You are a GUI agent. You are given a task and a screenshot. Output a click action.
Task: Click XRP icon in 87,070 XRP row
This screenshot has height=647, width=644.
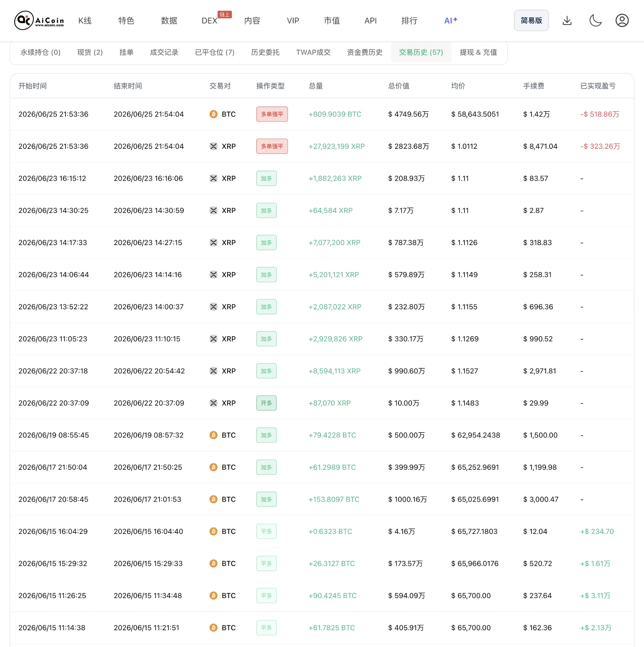(213, 403)
